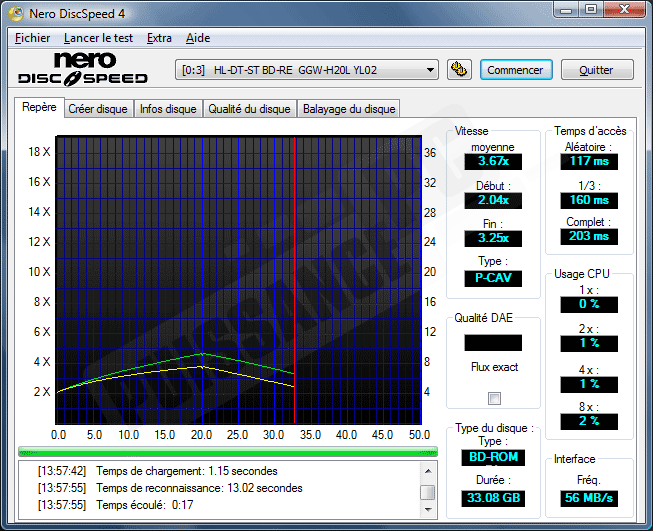Viewport: 653px width, 531px height.
Task: Expand the HL-DT-ST BD-RE drive dropdown
Action: [x=431, y=70]
